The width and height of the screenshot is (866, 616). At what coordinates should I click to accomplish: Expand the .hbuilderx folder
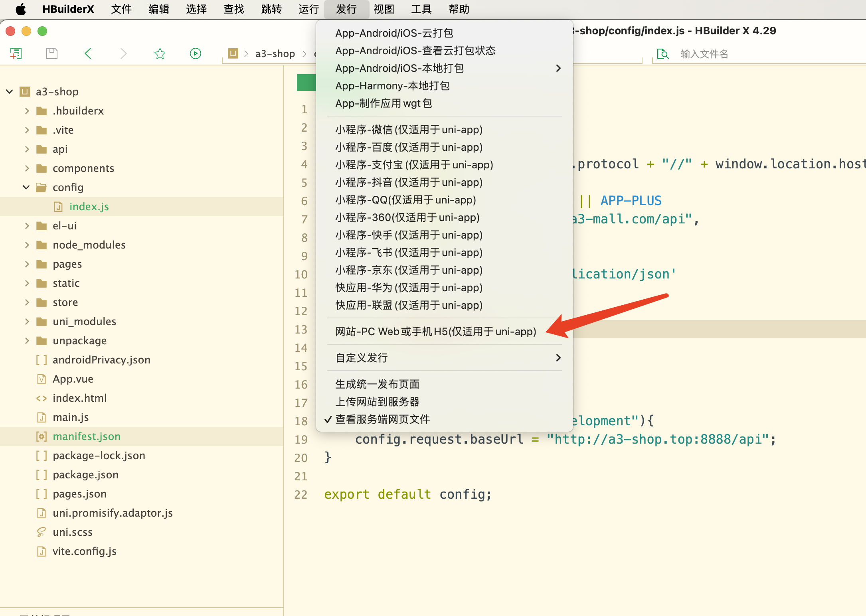(27, 111)
